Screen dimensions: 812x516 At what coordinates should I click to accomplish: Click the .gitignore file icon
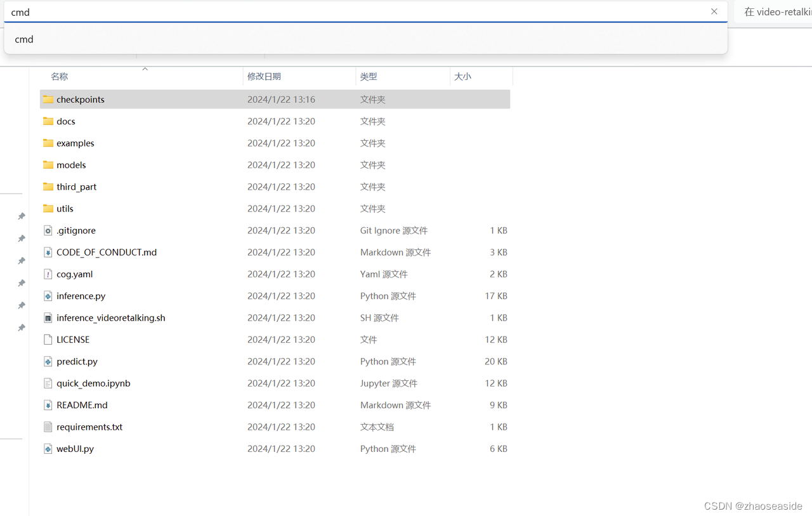pyautogui.click(x=48, y=230)
